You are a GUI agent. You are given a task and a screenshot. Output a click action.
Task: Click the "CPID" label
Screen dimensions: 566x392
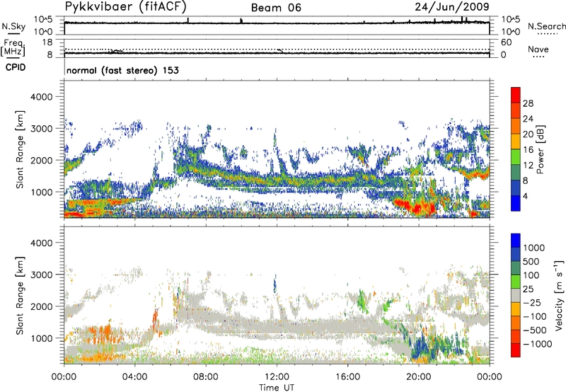(x=16, y=67)
